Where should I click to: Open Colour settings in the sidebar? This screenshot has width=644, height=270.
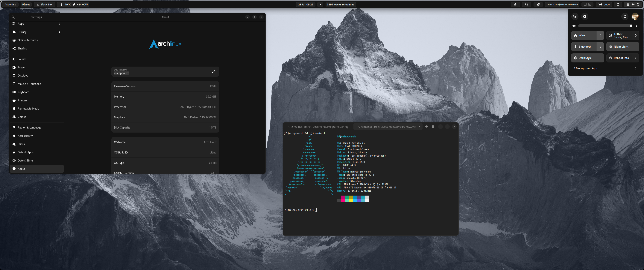pyautogui.click(x=37, y=117)
